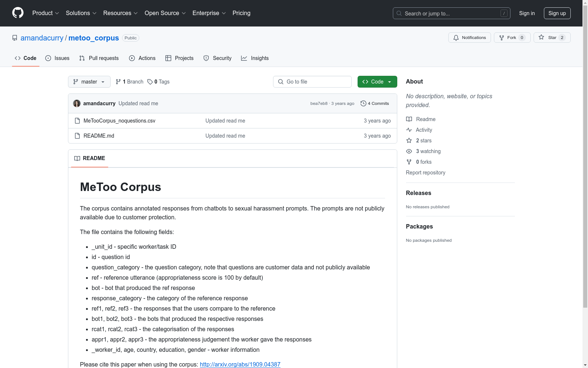Expand the Resources menu

[x=121, y=13]
